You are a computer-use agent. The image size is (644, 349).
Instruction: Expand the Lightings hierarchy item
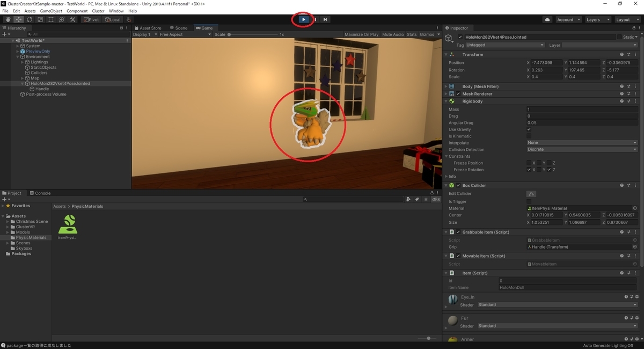click(23, 62)
